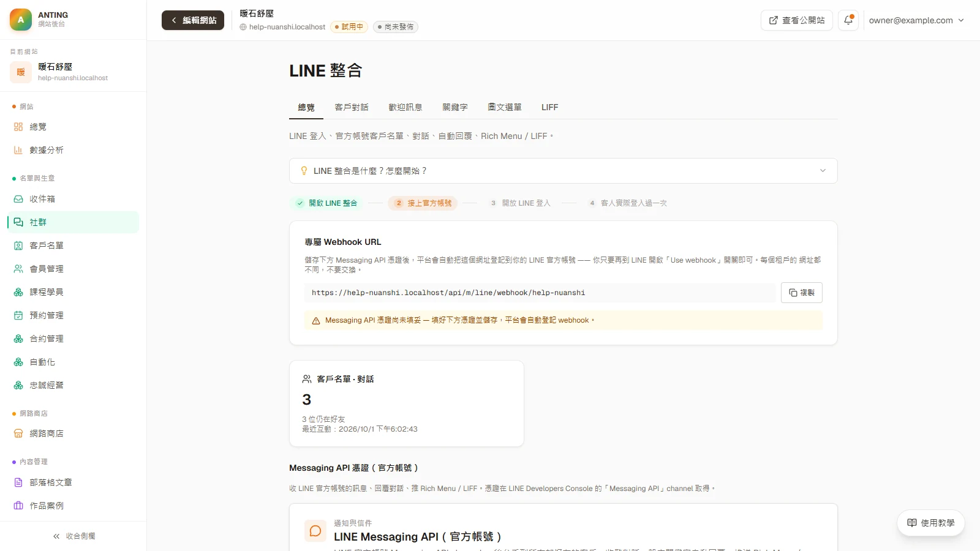Switch to 客戶對話 tab
Image resolution: width=980 pixels, height=551 pixels.
(352, 107)
